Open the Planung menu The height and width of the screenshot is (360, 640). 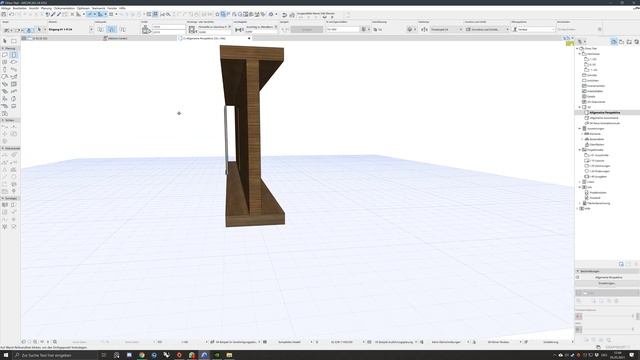click(46, 8)
